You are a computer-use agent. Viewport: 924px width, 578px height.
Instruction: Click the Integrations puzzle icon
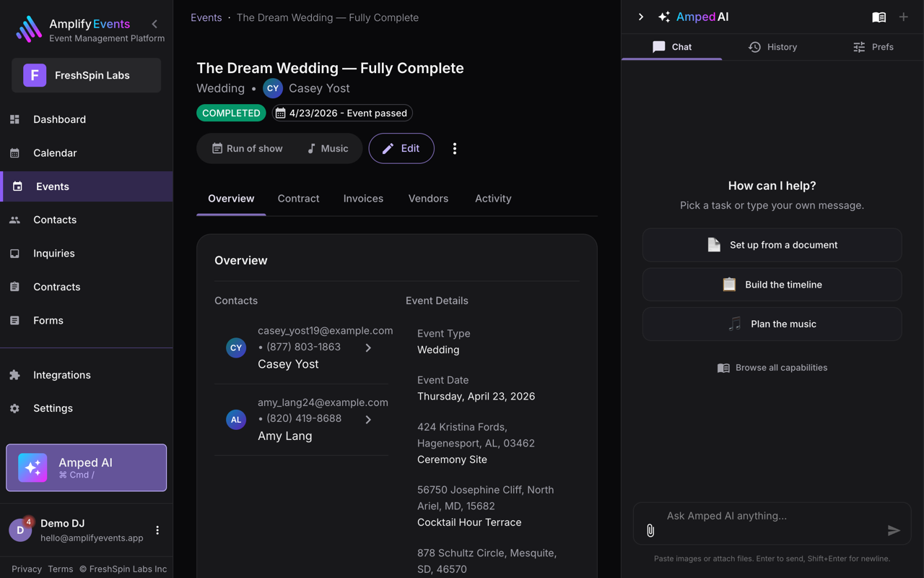pos(14,375)
